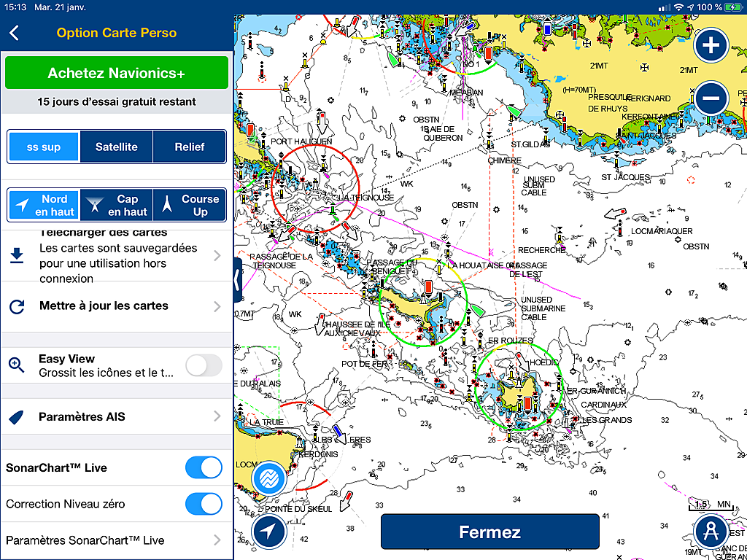747x560 pixels.
Task: Zoom out with the minus button
Action: [x=711, y=98]
